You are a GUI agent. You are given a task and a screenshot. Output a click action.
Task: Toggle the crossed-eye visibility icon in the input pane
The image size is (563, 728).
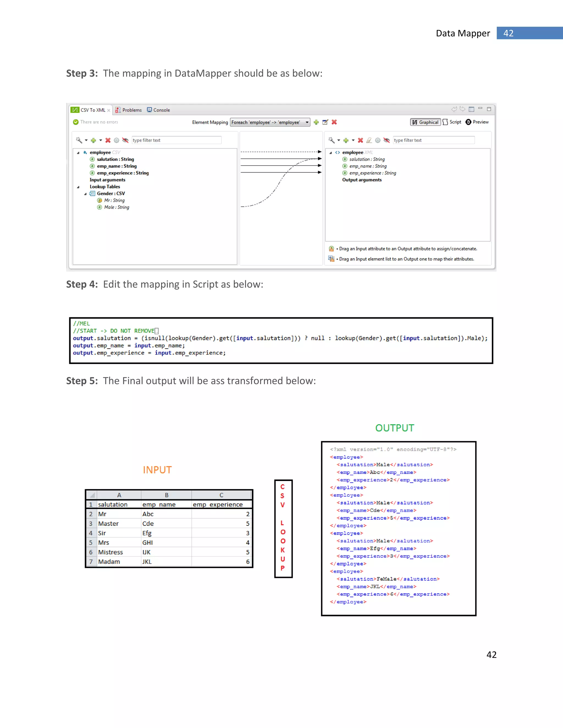coord(125,140)
